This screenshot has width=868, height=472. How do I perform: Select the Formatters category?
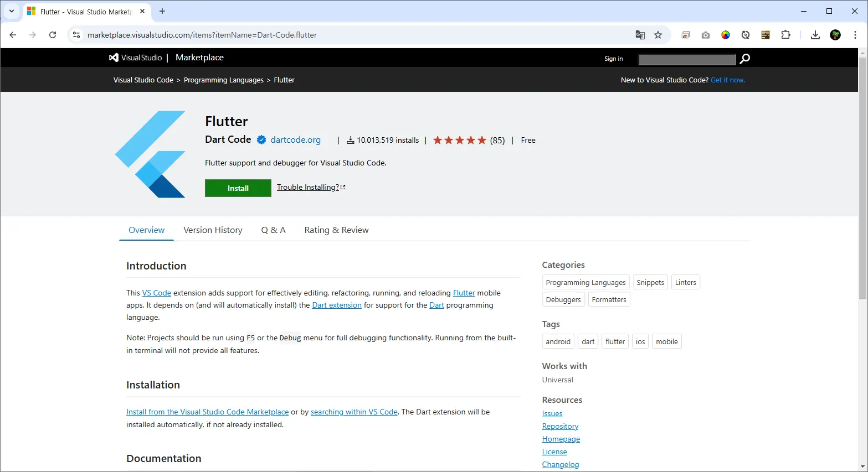click(x=609, y=299)
